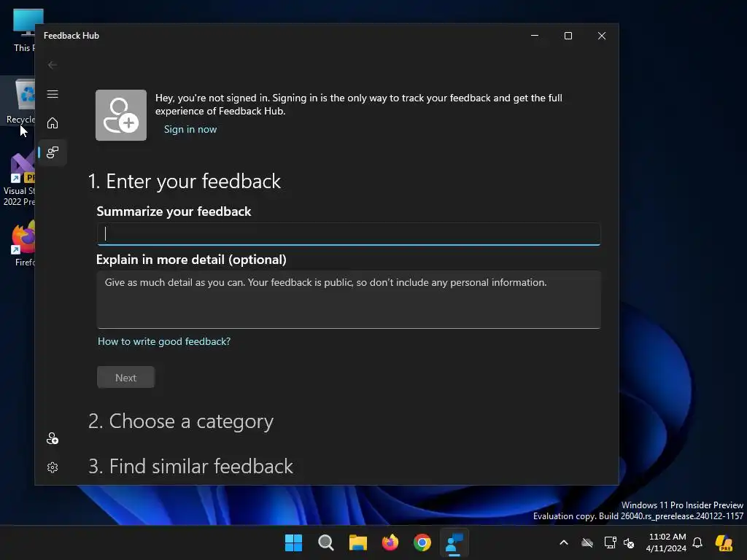Click the Copilot preview taskbar icon
The width and height of the screenshot is (747, 560).
pyautogui.click(x=724, y=542)
